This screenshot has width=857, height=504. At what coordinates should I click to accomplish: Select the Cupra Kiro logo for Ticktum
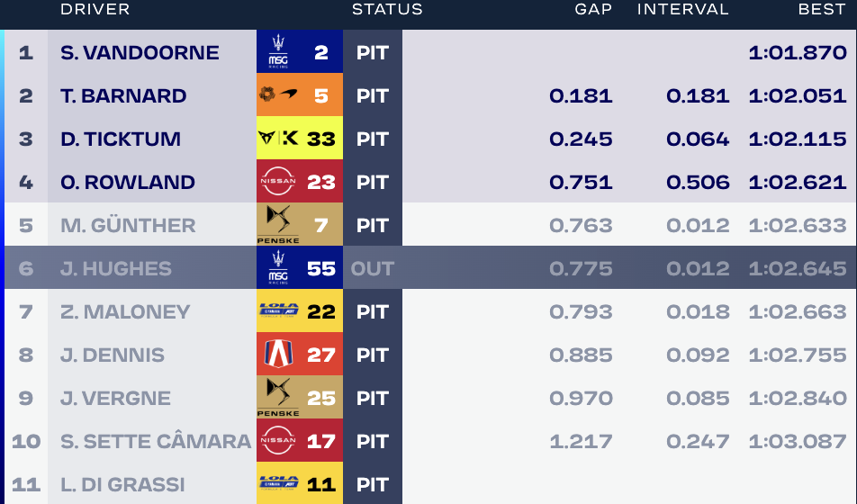(278, 138)
